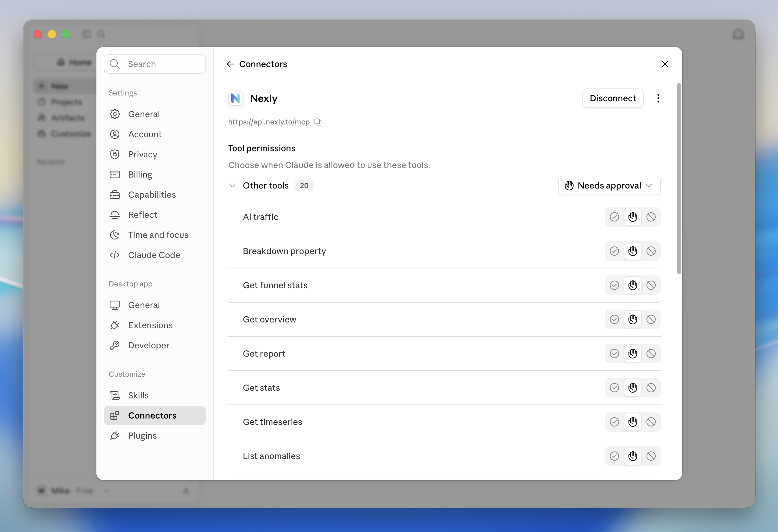This screenshot has height=532, width=778.
Task: Set Get report to needs approval
Action: coord(632,354)
